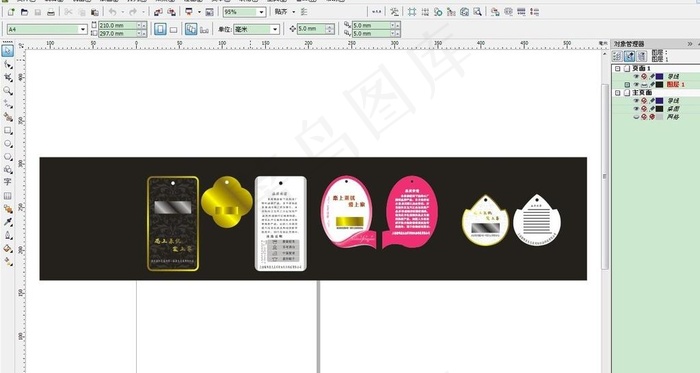This screenshot has height=373, width=700.
Task: Select the 主页面 item in Object Manager
Action: (642, 92)
